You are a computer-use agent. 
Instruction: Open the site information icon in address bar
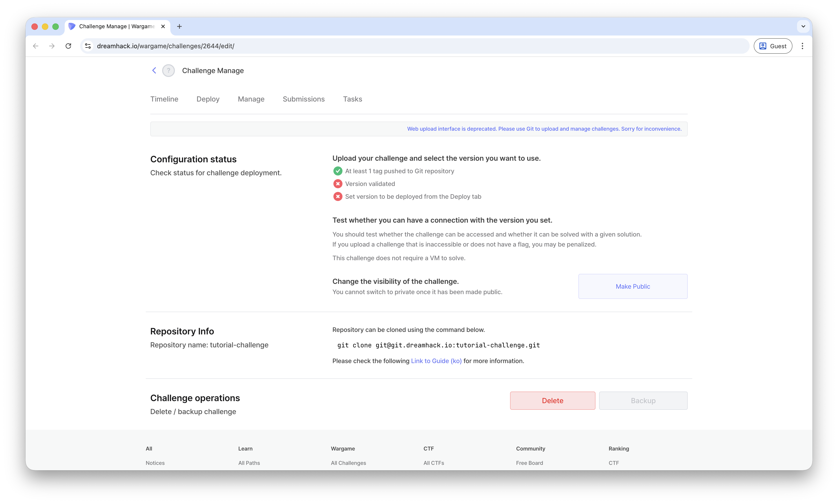88,46
